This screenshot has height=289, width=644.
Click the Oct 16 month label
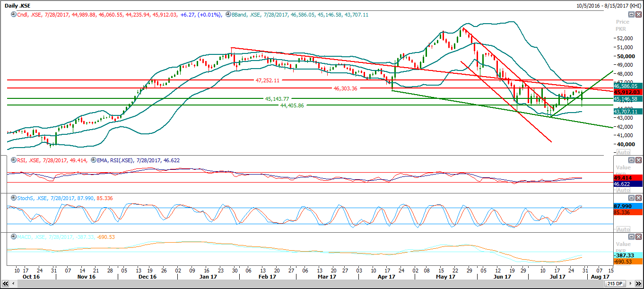click(x=31, y=276)
